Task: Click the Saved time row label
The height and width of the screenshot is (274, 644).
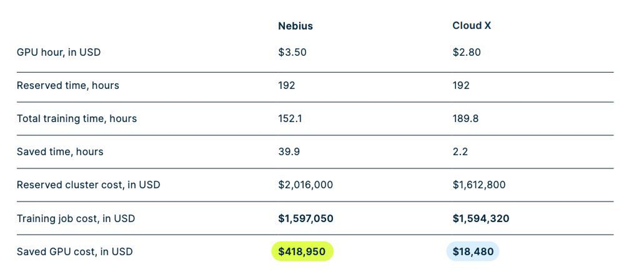Action: click(x=60, y=152)
